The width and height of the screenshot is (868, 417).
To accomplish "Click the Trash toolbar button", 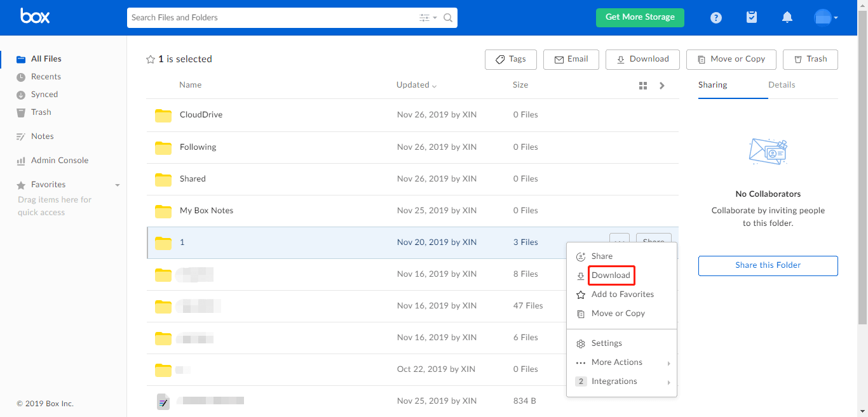I will [810, 60].
